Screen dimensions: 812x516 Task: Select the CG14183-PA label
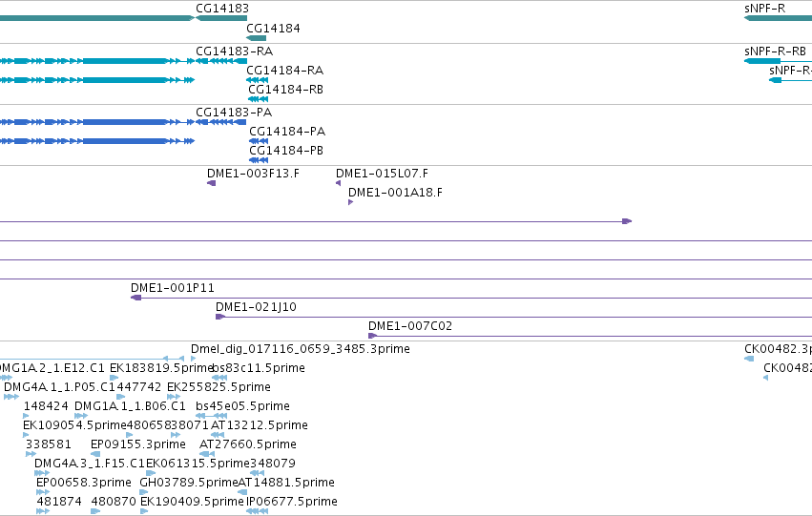tap(234, 113)
